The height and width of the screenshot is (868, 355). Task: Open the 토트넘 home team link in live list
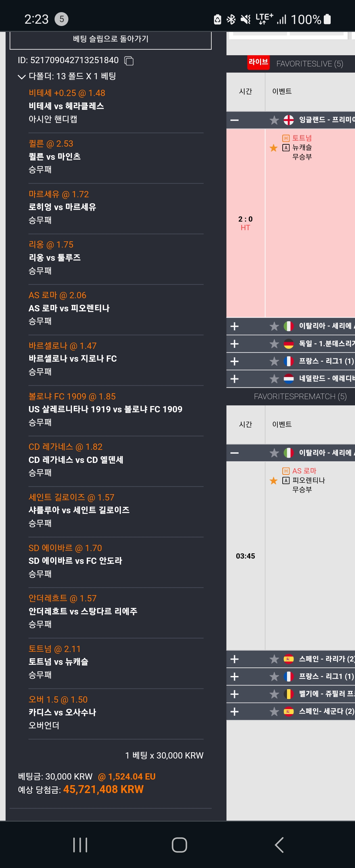(302, 138)
